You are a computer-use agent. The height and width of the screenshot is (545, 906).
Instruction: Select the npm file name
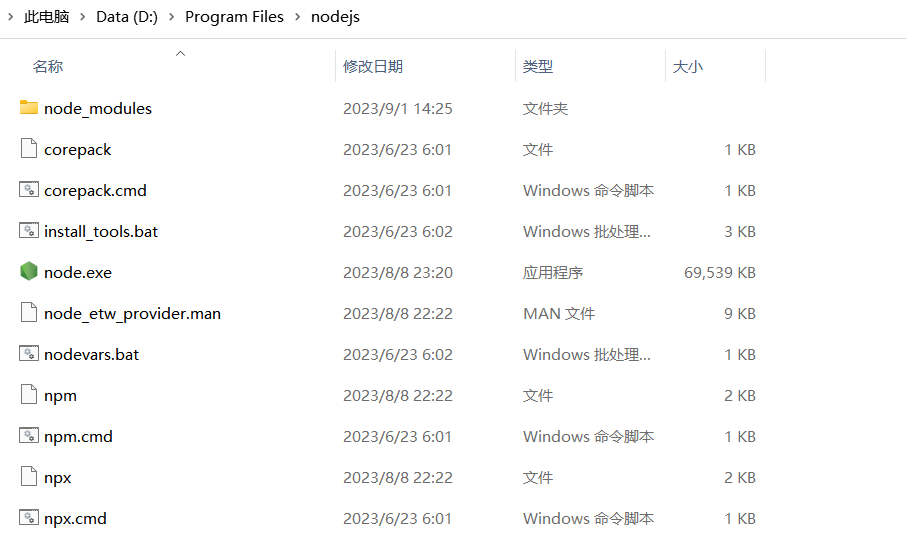pyautogui.click(x=60, y=396)
